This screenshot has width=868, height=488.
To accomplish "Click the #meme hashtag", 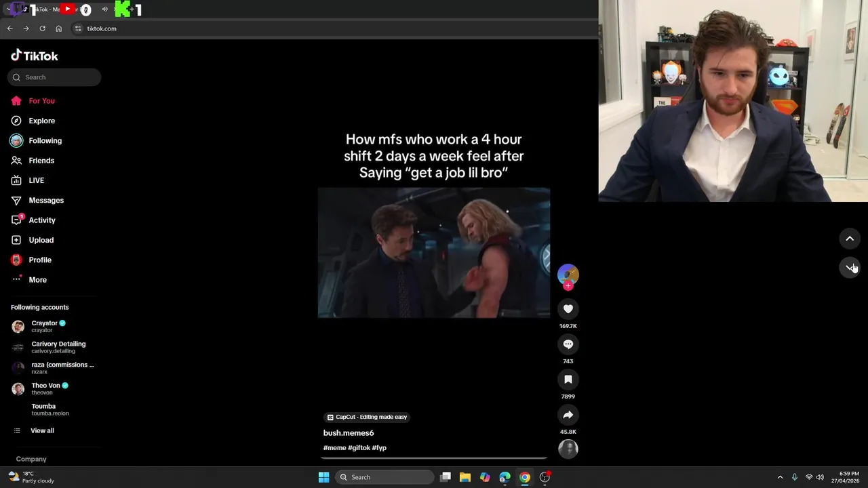I will coord(334,448).
